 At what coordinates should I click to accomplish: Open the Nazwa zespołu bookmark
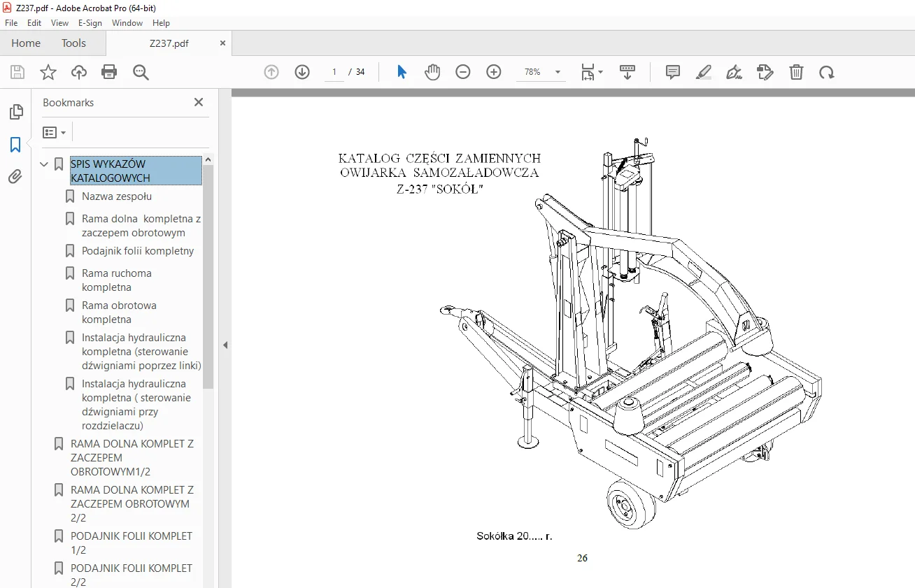(117, 196)
